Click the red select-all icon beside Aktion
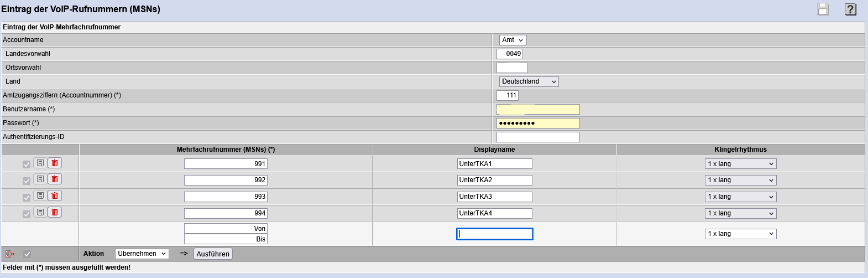This screenshot has width=868, height=278. [x=9, y=254]
